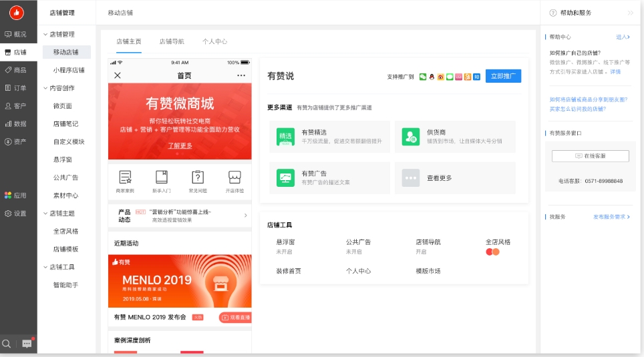
Task: Open 微页面 in the submenu
Action: [62, 106]
